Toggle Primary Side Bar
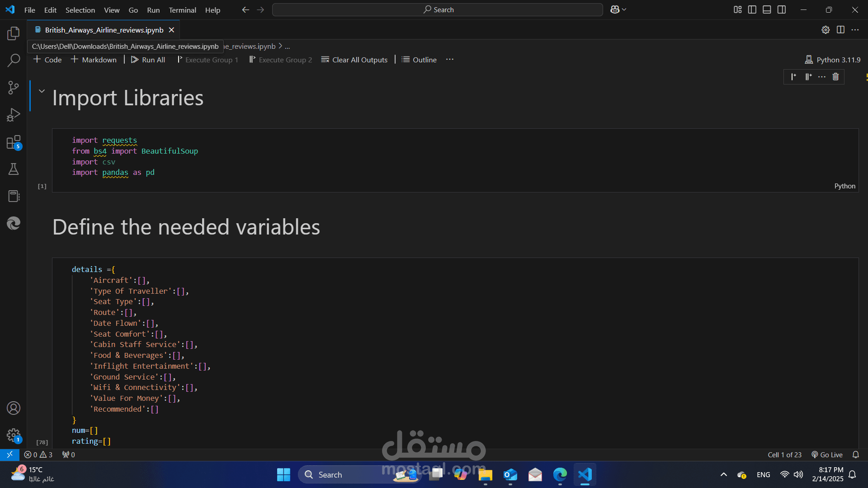 [752, 9]
